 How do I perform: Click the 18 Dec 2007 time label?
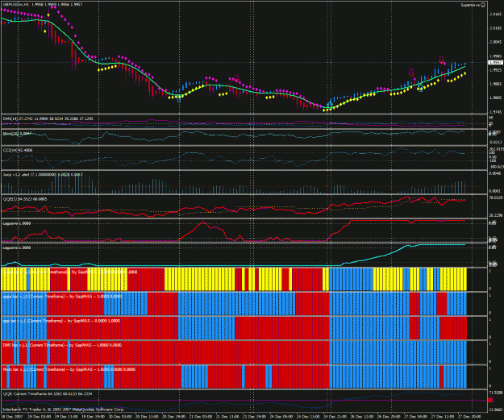tap(12, 417)
